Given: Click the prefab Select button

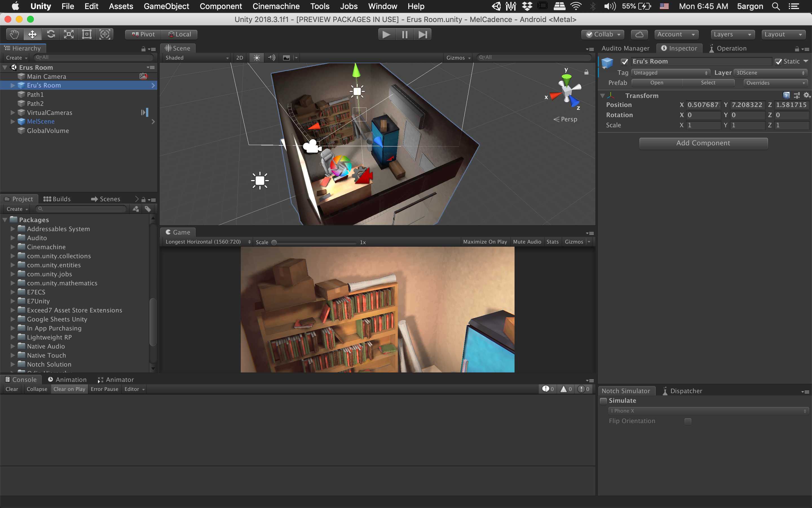Looking at the screenshot, I should [x=708, y=83].
